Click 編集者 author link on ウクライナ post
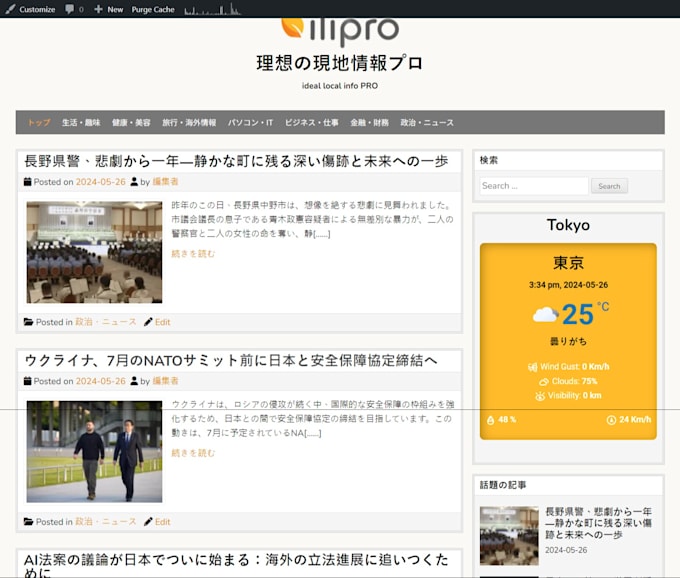This screenshot has height=578, width=680. [165, 382]
